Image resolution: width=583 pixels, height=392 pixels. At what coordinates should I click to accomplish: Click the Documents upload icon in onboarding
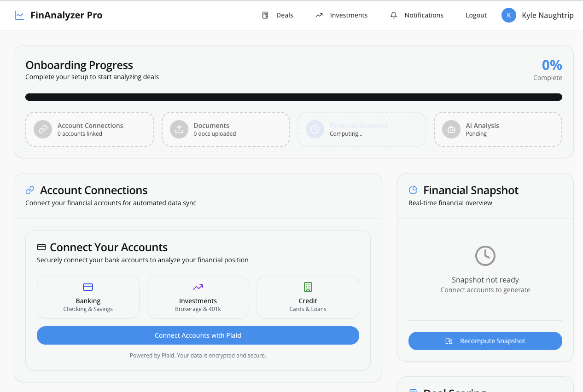(179, 129)
